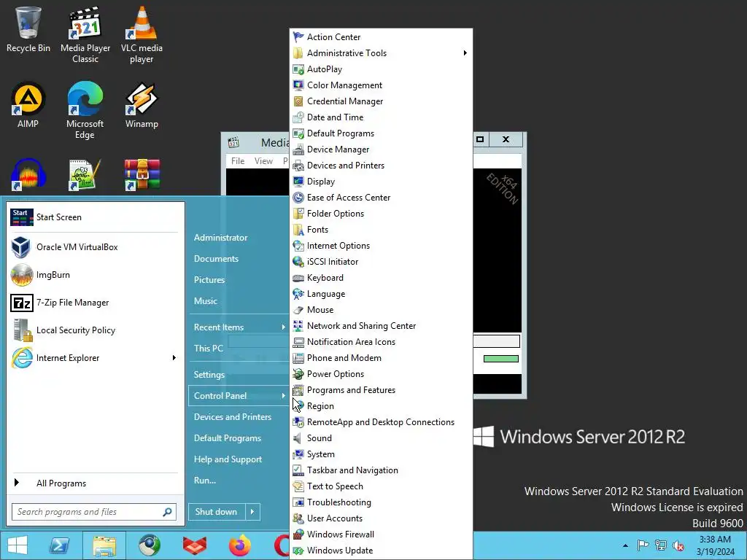Click the Display monitor icon
Image resolution: width=747 pixels, height=560 pixels.
tap(298, 182)
